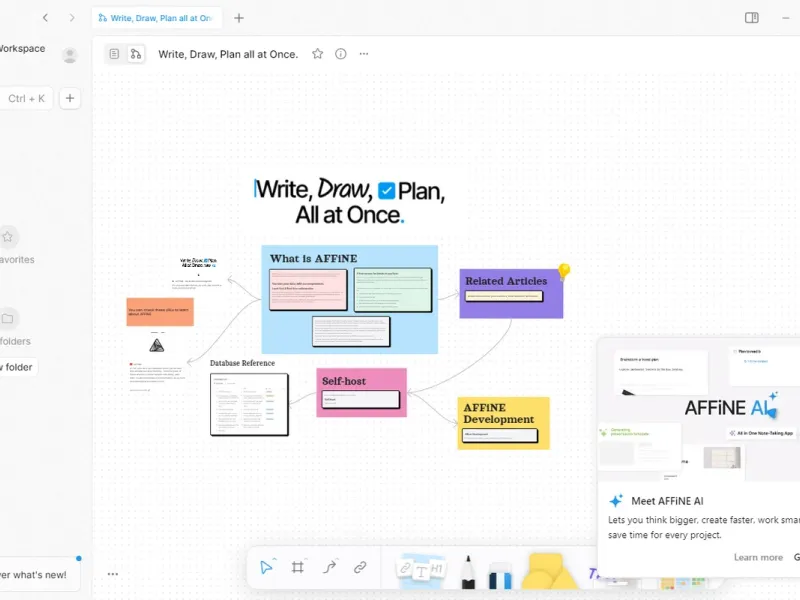The height and width of the screenshot is (600, 800).
Task: Click the Meet AFFiNE AI heading
Action: click(667, 501)
